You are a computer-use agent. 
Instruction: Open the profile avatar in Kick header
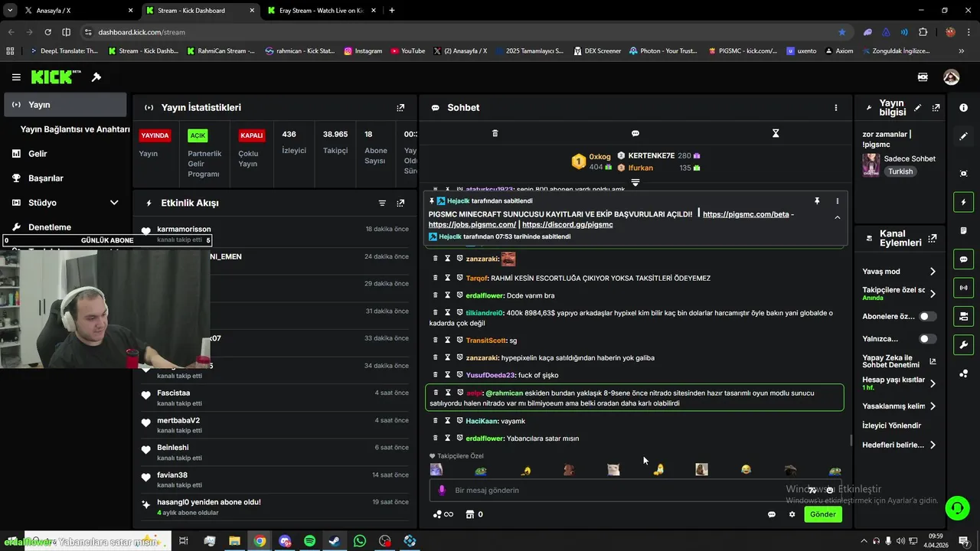pos(951,77)
